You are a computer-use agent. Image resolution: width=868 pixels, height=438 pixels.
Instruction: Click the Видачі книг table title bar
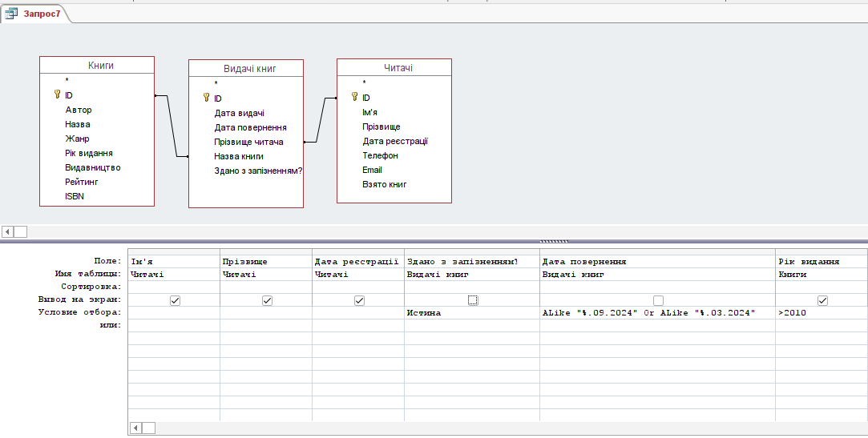(x=245, y=69)
